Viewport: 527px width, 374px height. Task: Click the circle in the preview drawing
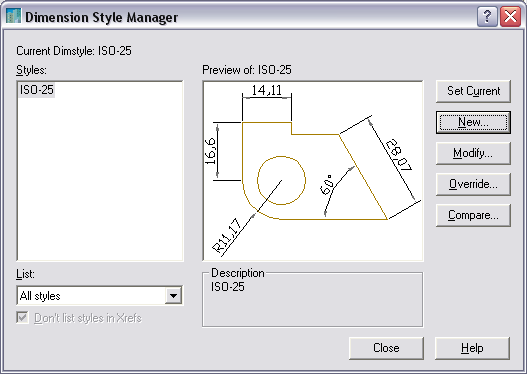click(x=281, y=180)
